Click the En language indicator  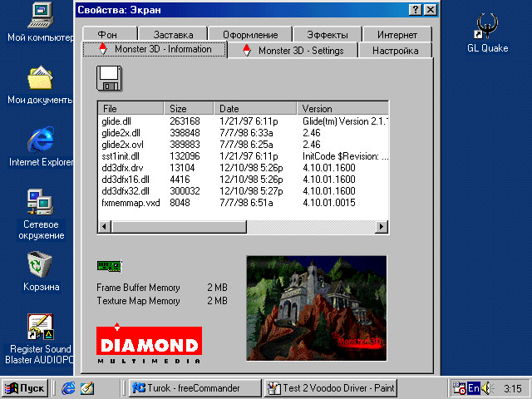click(x=473, y=388)
